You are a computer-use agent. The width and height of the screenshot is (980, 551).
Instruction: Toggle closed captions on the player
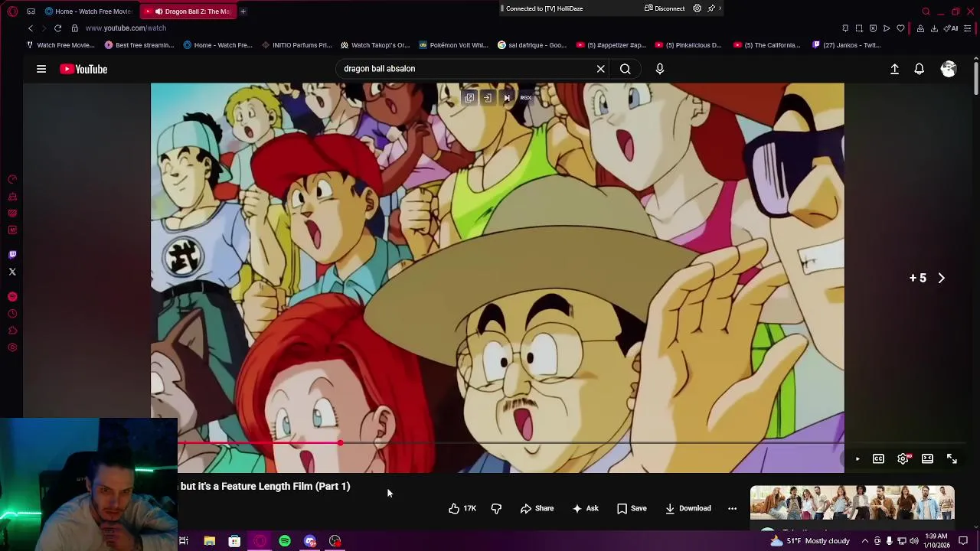point(878,458)
